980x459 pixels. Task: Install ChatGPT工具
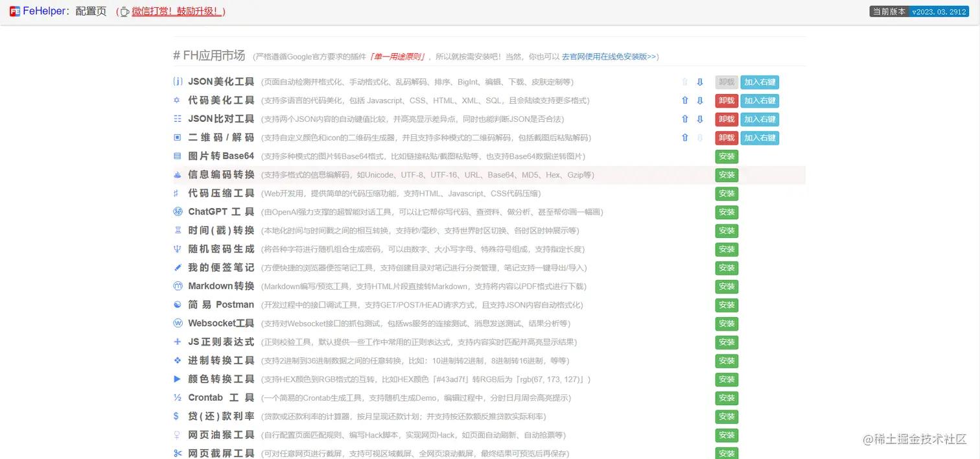[727, 212]
